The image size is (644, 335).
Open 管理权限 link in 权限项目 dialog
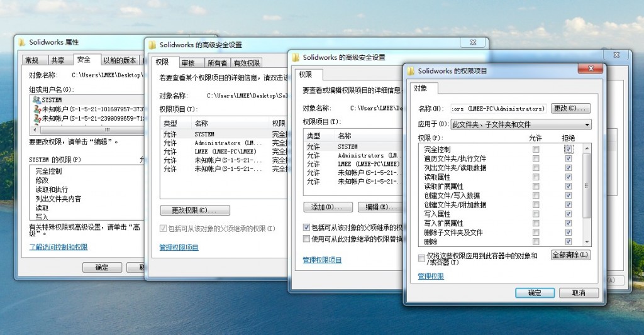point(431,277)
